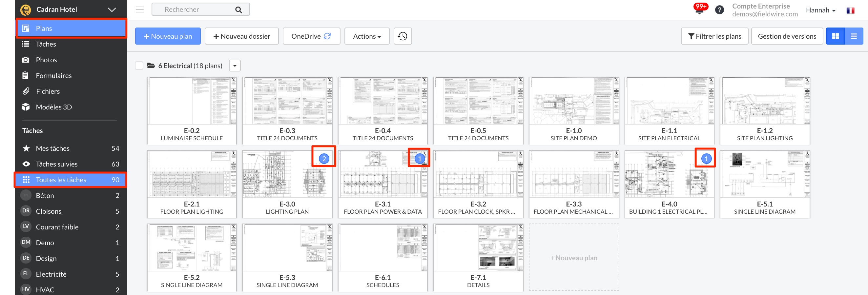Go to Photos in the sidebar
Screen dimensions: 868x295
(71, 60)
